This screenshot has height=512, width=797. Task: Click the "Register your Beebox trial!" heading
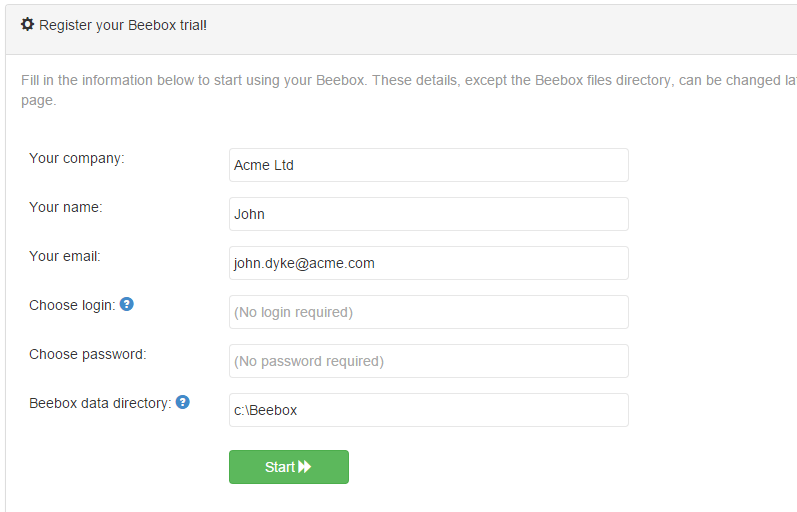(123, 25)
